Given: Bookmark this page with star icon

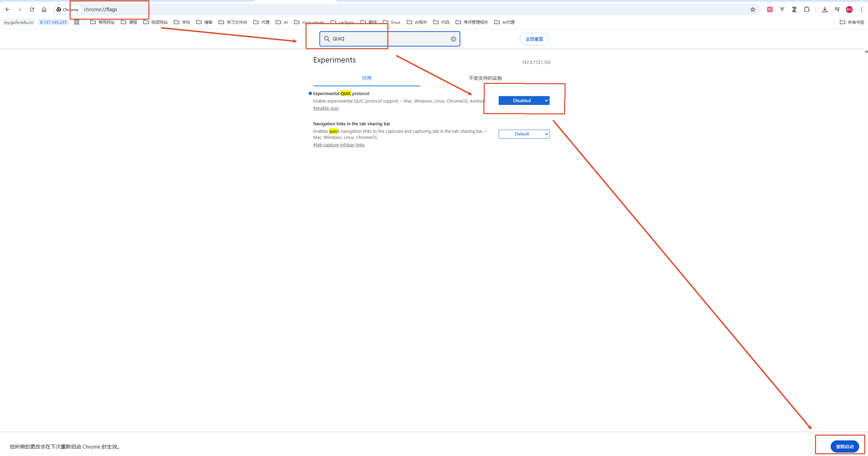Looking at the screenshot, I should coord(753,10).
